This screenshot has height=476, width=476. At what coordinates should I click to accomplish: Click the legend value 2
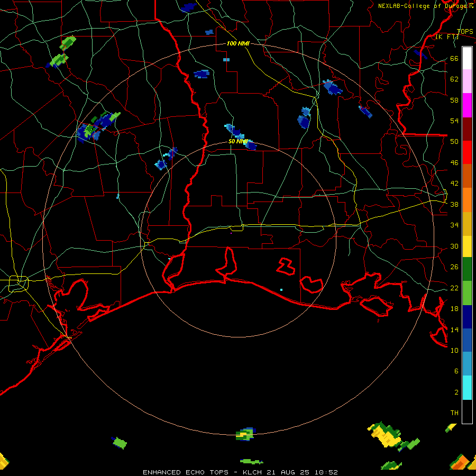tap(456, 392)
